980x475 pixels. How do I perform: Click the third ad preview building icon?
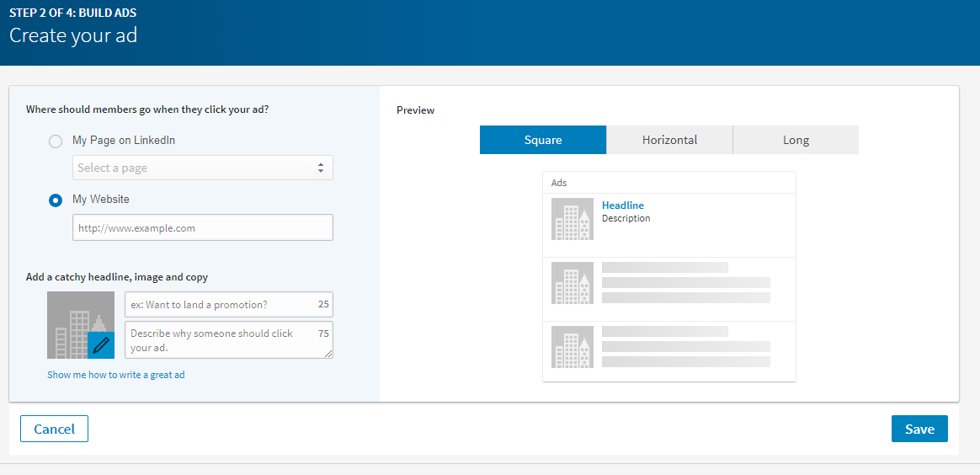pyautogui.click(x=573, y=347)
